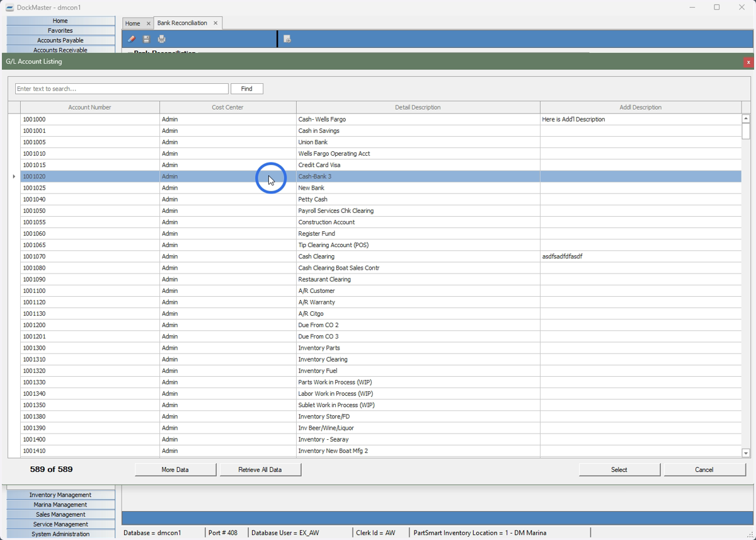Screen dimensions: 756x540
Task: Click the row indicator arrow beside 1001020
Action: (x=14, y=176)
